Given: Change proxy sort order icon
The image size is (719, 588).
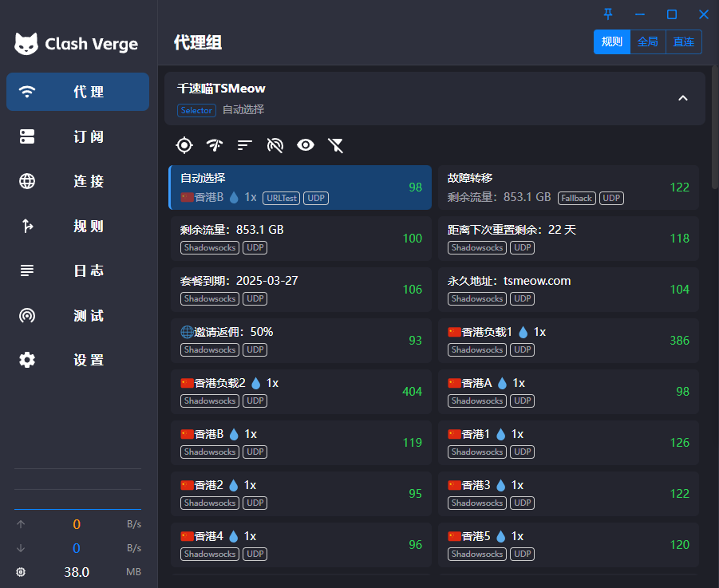Looking at the screenshot, I should click(x=245, y=145).
